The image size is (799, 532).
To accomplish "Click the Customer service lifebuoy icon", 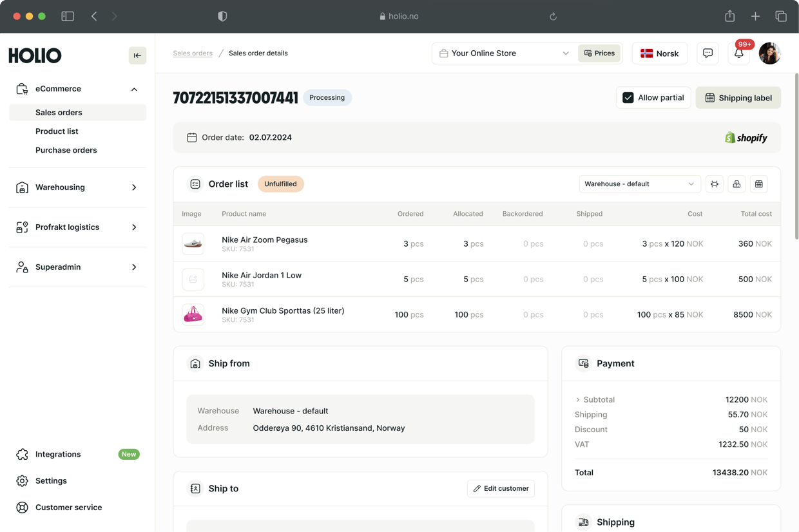I will 22,508.
